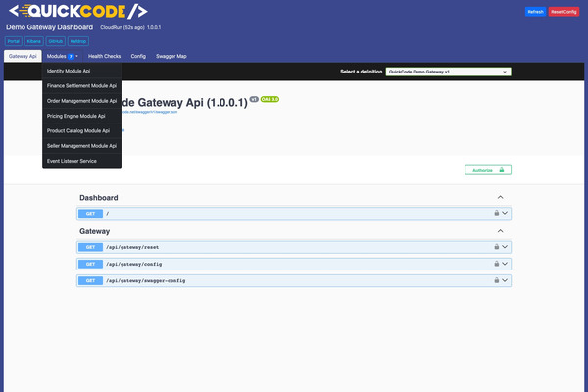Open the Config tab
588x392 pixels.
[138, 56]
